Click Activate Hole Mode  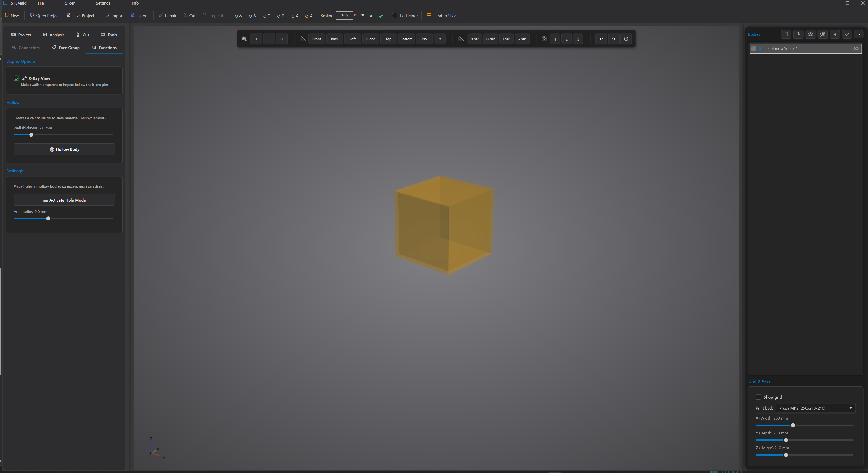coord(64,200)
